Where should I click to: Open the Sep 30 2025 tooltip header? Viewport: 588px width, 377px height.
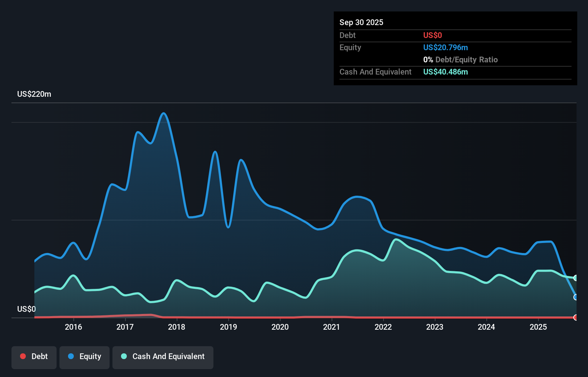361,22
